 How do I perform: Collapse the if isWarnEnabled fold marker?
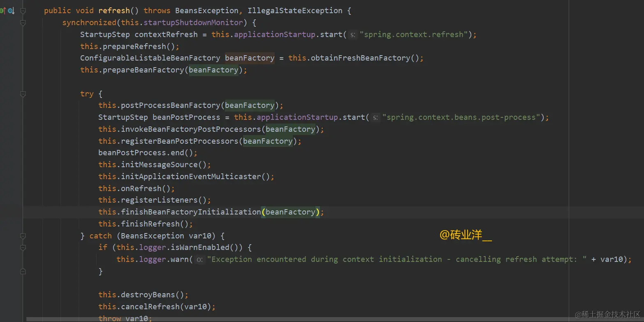pos(23,247)
